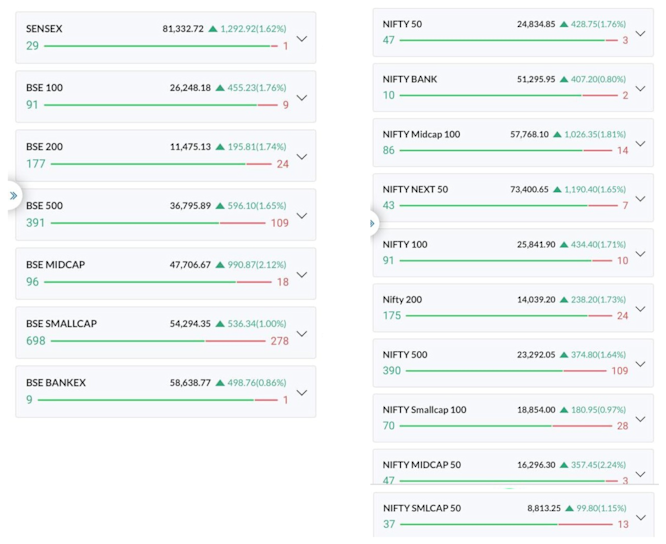Expand the NIFTY Smallcap 100 card chevron
This screenshot has width=666, height=544.
point(640,419)
